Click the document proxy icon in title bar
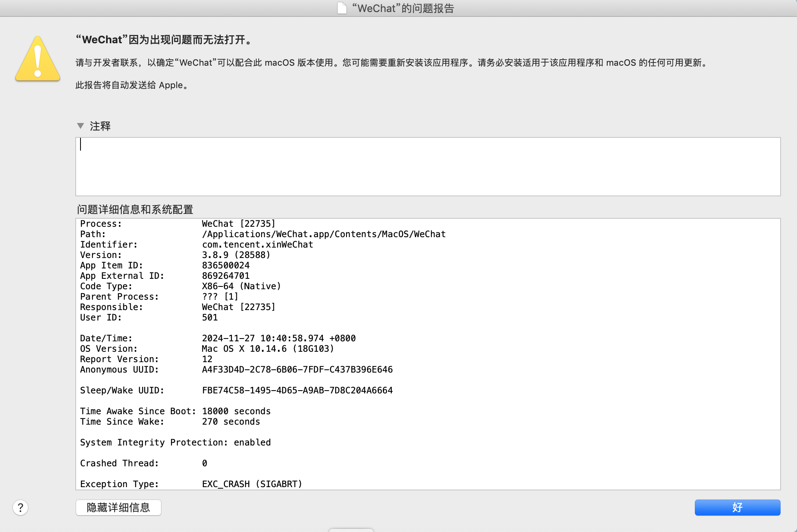Screen dimensions: 797x532 (342, 8)
